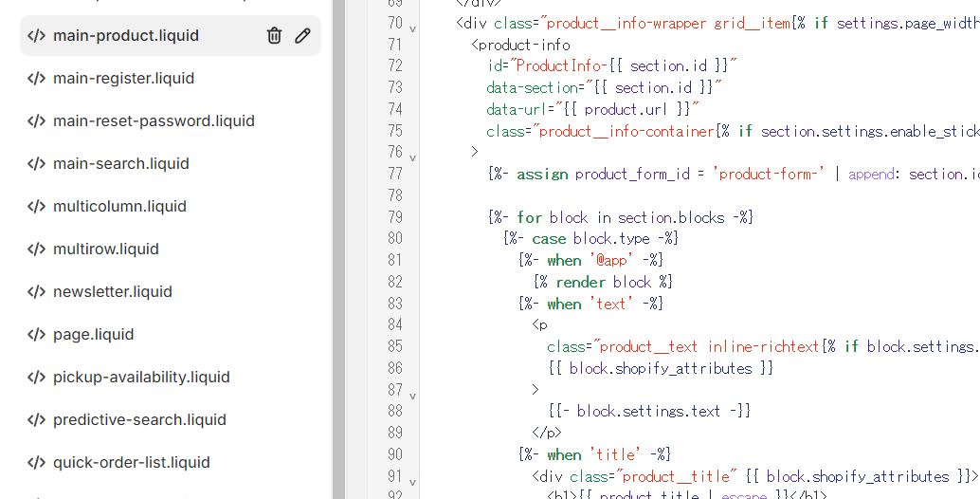Collapse code fold at line 87
This screenshot has width=980, height=499.
tap(412, 396)
